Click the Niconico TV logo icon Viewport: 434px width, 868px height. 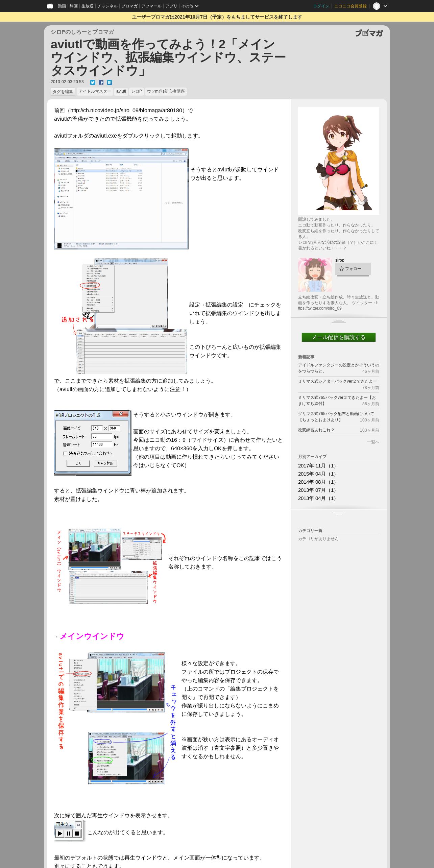pyautogui.click(x=50, y=6)
